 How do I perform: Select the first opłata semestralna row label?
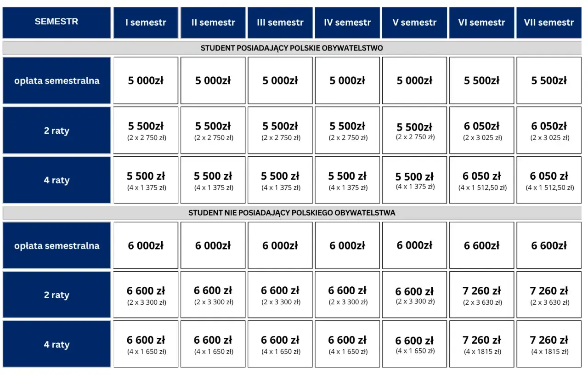tap(57, 80)
